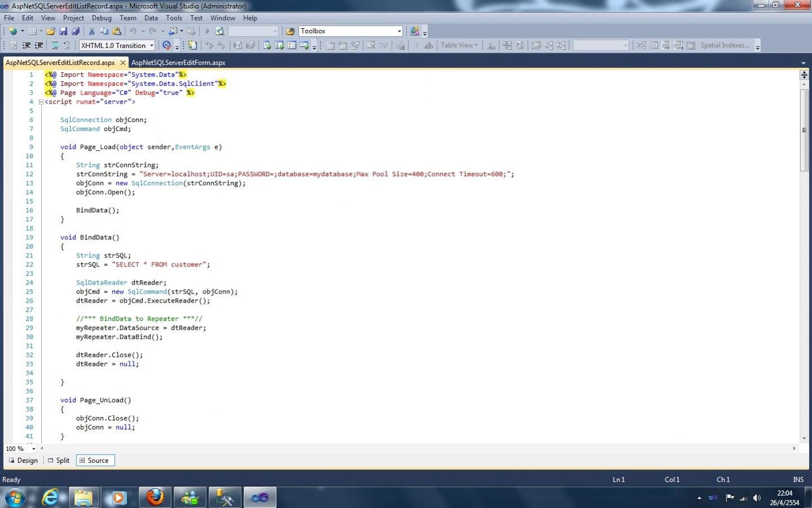Open the Window menu

coord(223,18)
